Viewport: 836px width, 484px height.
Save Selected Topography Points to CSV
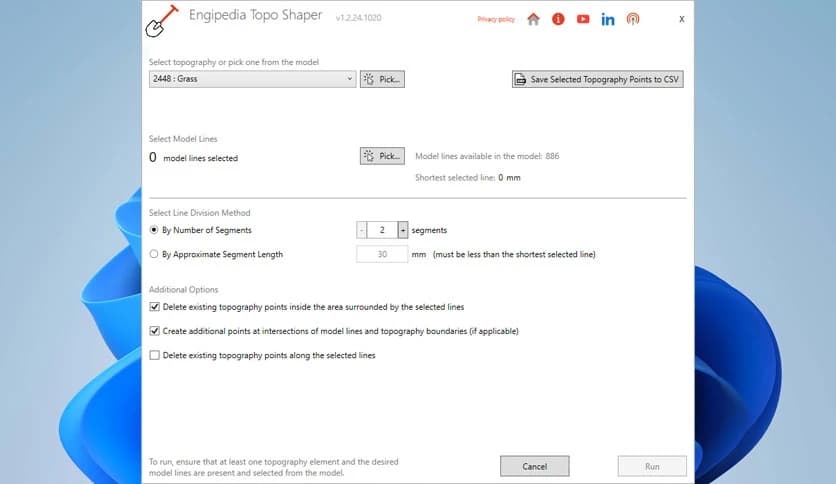(598, 79)
